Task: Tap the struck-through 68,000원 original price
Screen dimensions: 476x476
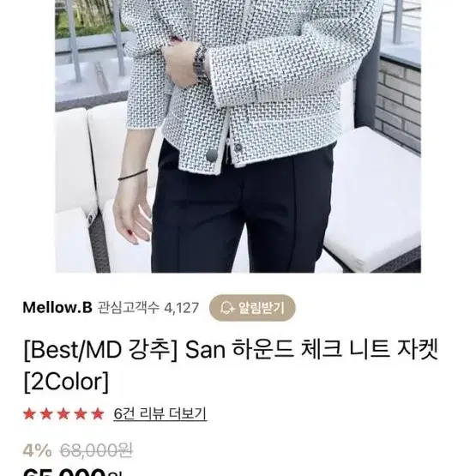Action: (97, 450)
